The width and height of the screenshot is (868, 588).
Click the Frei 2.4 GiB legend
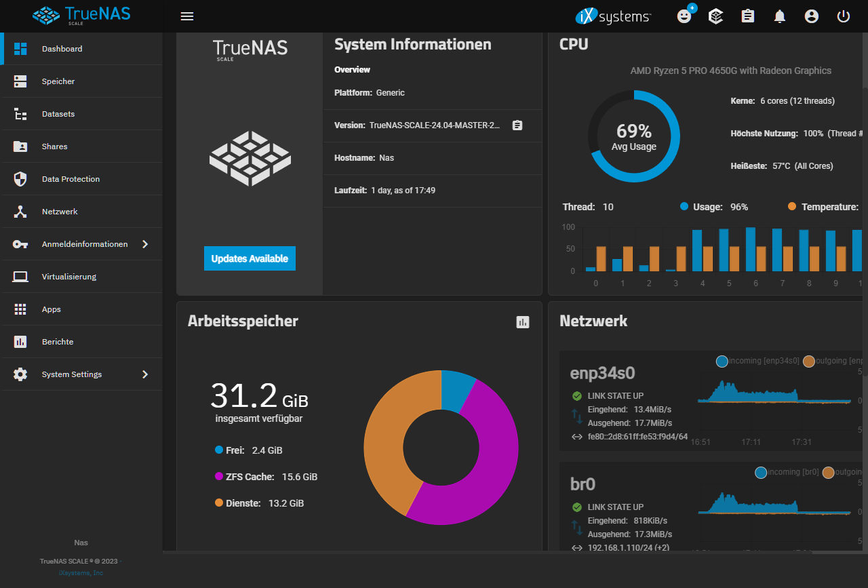[x=248, y=450]
